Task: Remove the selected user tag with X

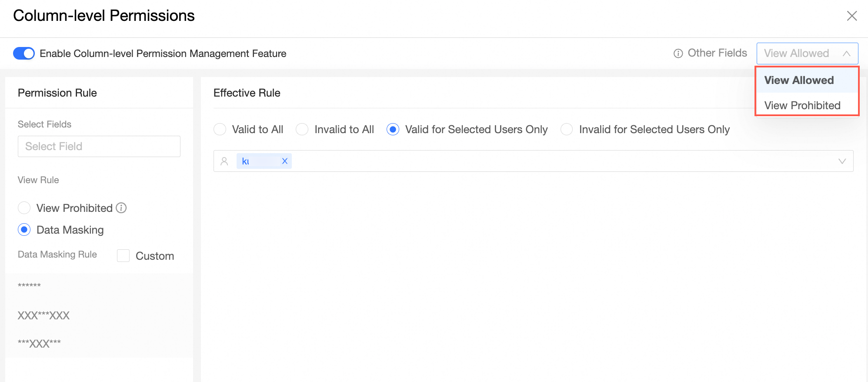Action: (285, 161)
